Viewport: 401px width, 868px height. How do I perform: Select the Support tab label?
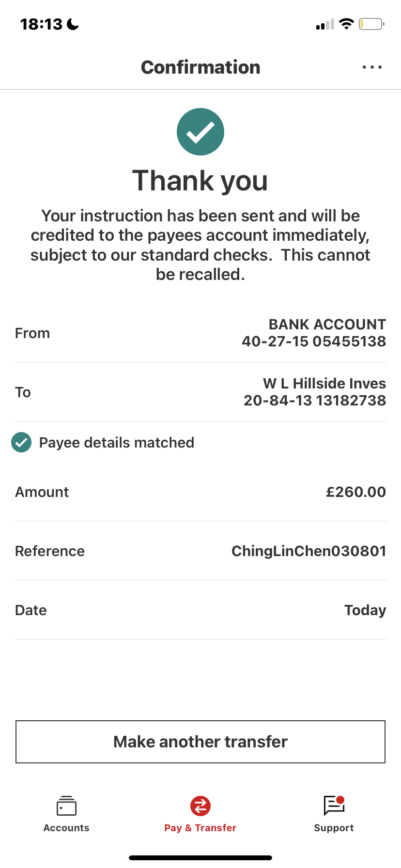pyautogui.click(x=334, y=828)
